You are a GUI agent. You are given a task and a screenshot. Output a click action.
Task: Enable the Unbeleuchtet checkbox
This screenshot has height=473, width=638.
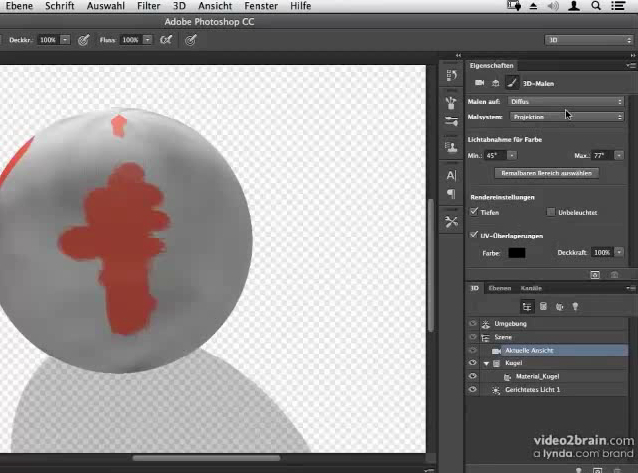tap(550, 212)
